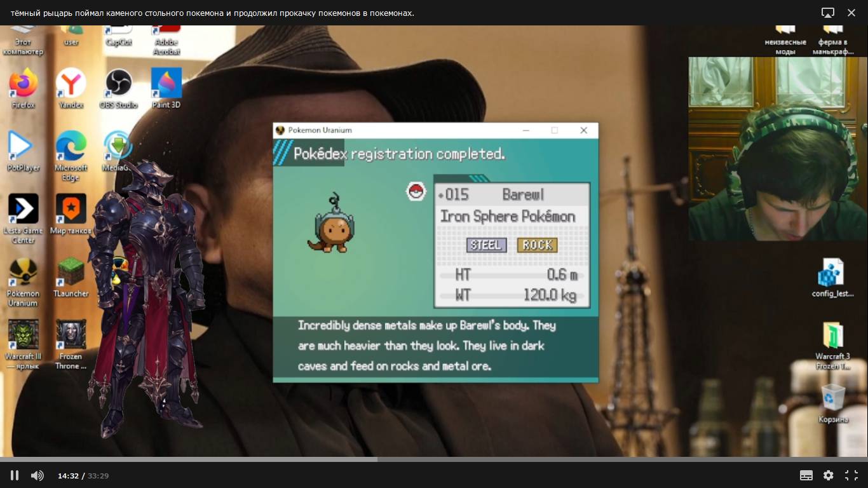This screenshot has width=868, height=488.
Task: Click the Pokeball caught icon
Action: [416, 191]
